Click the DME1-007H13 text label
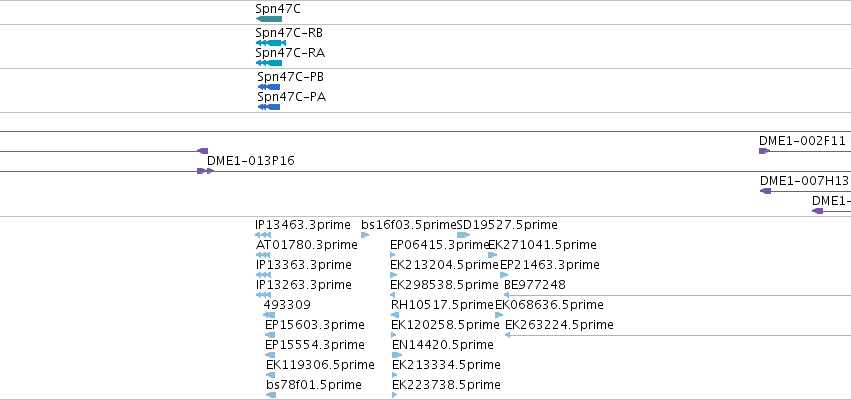 804,181
